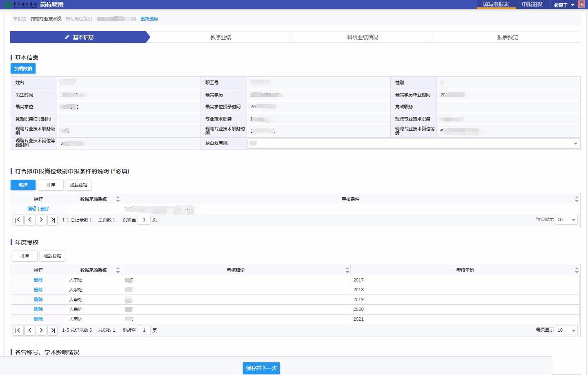Screen dimensions: 588x375
Task: Open the 教职工 user menu dropdown
Action: click(564, 5)
